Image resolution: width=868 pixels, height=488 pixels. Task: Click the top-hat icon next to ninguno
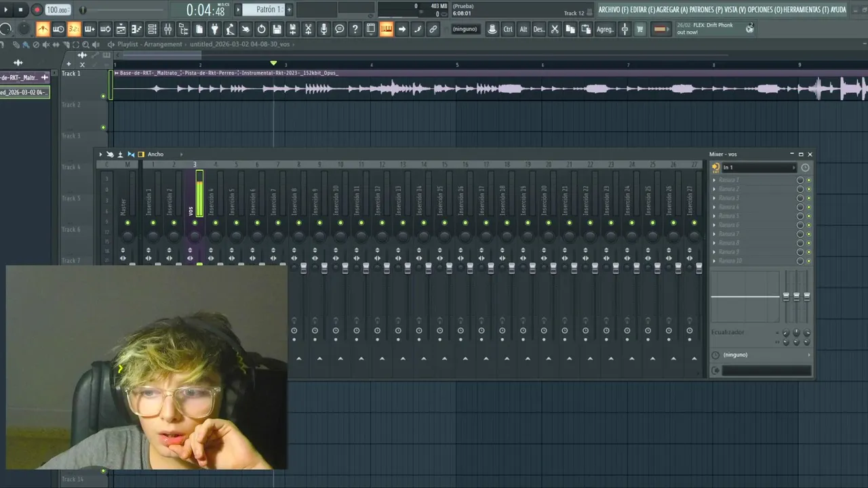point(492,29)
